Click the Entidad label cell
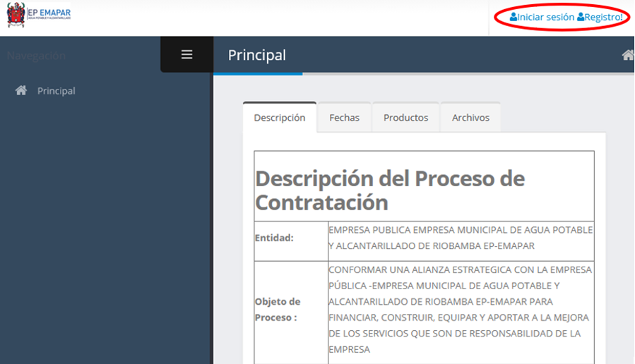635x364 pixels. 274,238
